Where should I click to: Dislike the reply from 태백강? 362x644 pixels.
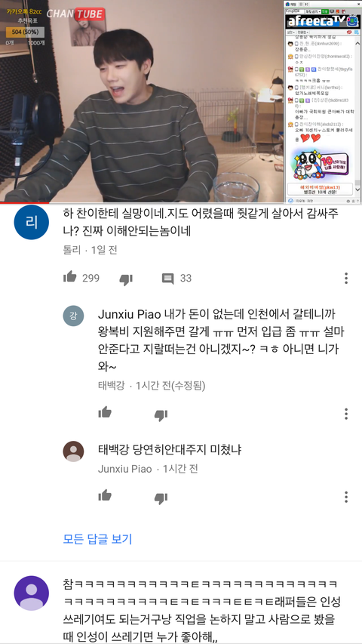pos(161,414)
